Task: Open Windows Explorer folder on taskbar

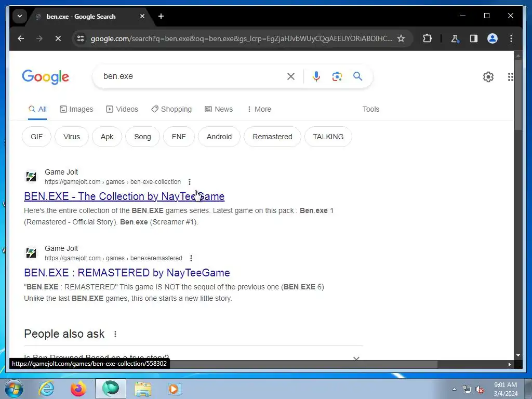Action: (x=143, y=389)
